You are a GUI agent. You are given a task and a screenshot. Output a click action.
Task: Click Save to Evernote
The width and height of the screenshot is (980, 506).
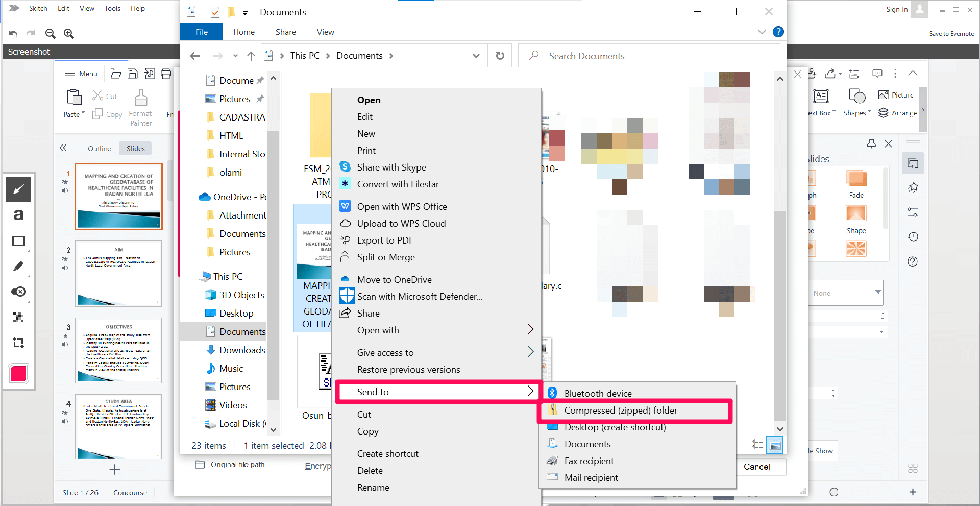tap(950, 33)
